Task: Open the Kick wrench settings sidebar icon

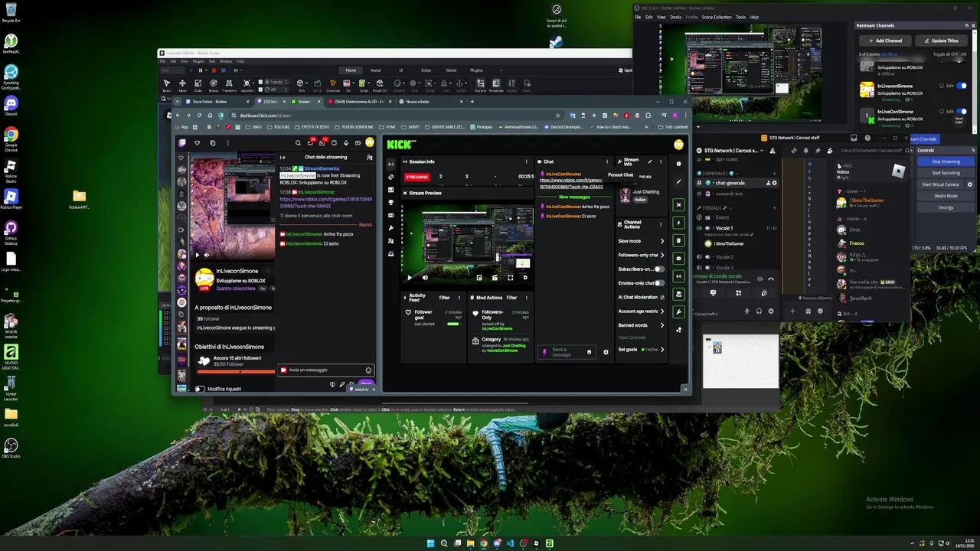Action: [390, 228]
